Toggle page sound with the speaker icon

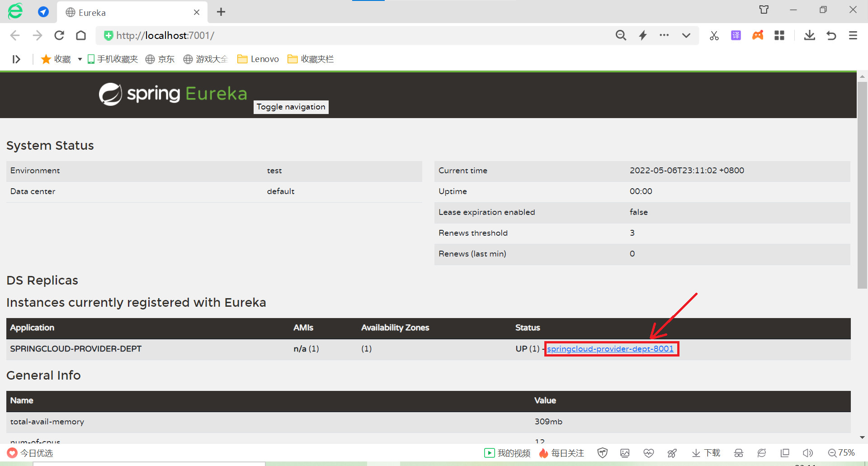pyautogui.click(x=808, y=453)
